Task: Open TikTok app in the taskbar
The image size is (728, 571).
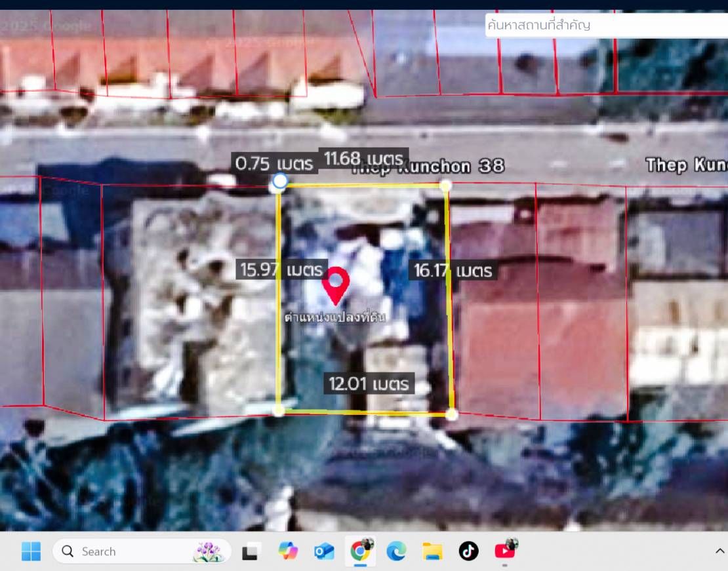Action: (x=468, y=551)
